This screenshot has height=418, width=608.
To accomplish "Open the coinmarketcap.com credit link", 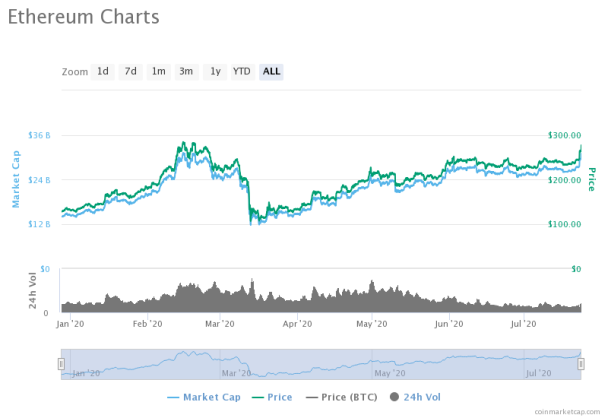I will pyautogui.click(x=567, y=412).
